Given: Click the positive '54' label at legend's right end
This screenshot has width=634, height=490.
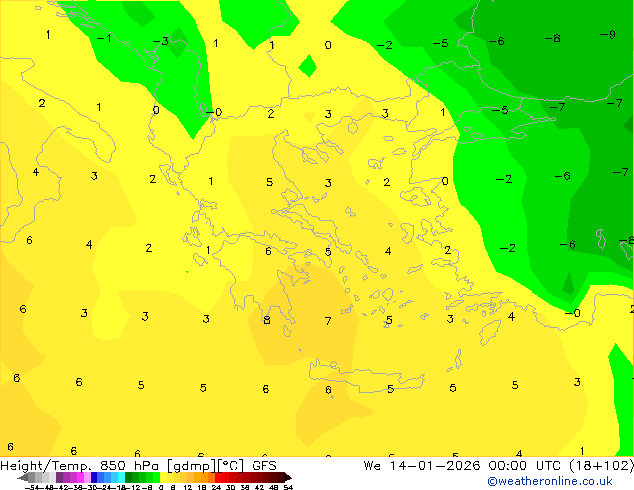Looking at the screenshot, I should [288, 488].
